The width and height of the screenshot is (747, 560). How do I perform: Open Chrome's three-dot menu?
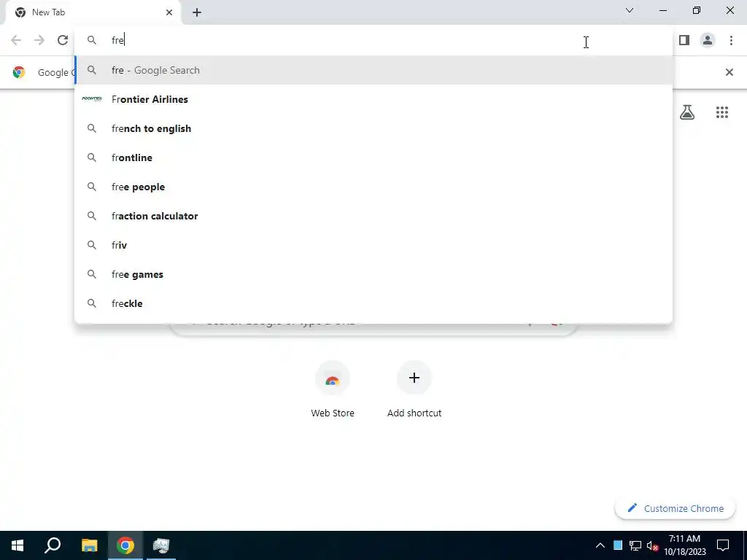click(x=731, y=41)
